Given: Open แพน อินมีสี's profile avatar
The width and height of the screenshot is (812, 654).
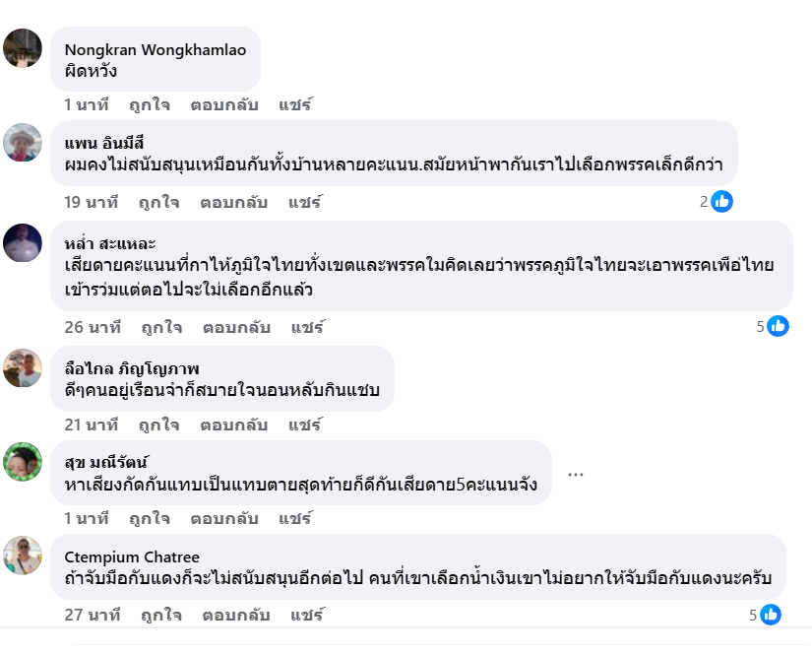Looking at the screenshot, I should [x=23, y=143].
